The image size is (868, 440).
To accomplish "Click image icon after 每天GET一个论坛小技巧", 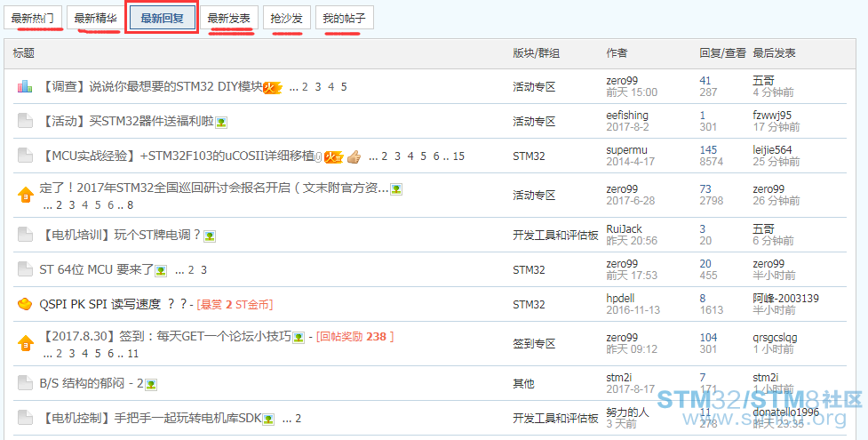I will click(299, 338).
